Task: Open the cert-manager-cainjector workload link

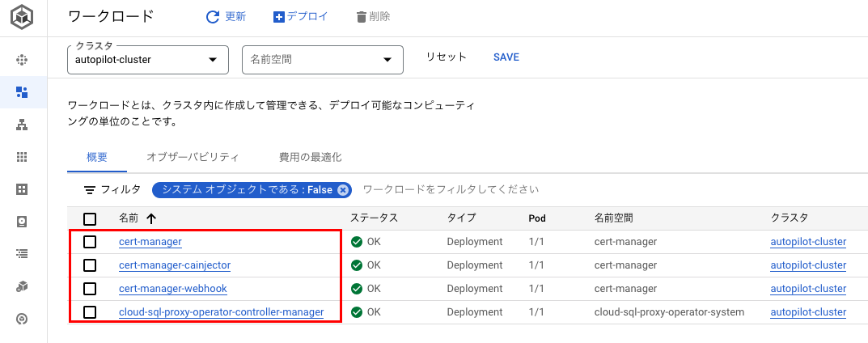Action: pyautogui.click(x=175, y=265)
